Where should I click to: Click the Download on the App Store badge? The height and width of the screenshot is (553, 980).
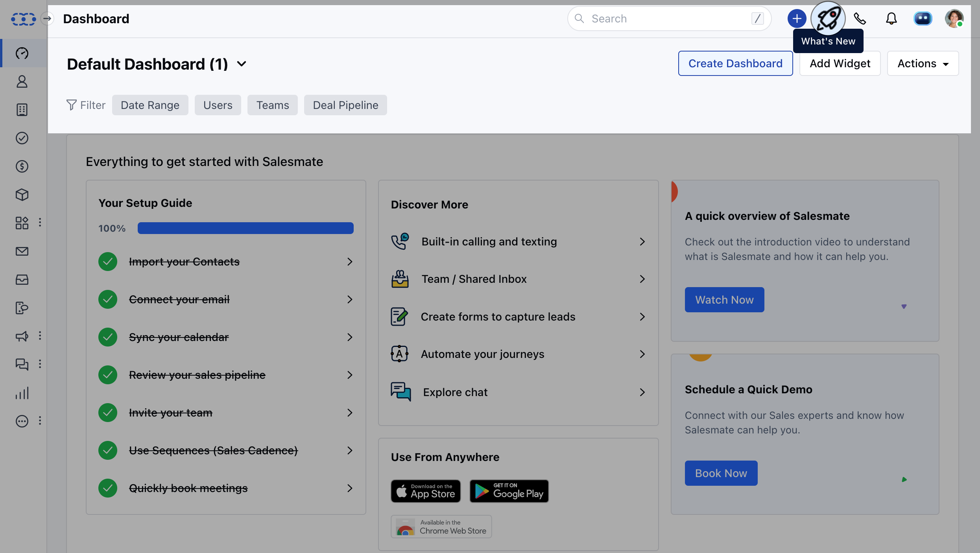pos(425,491)
